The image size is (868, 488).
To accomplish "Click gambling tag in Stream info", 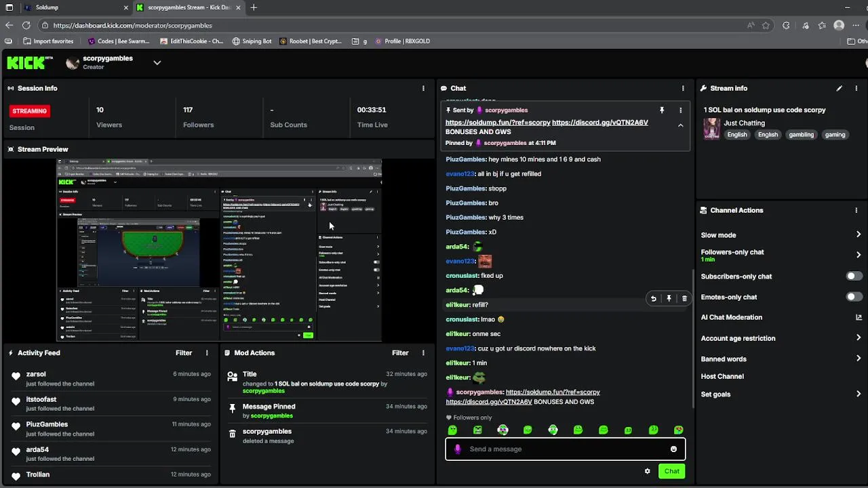I will click(x=801, y=135).
